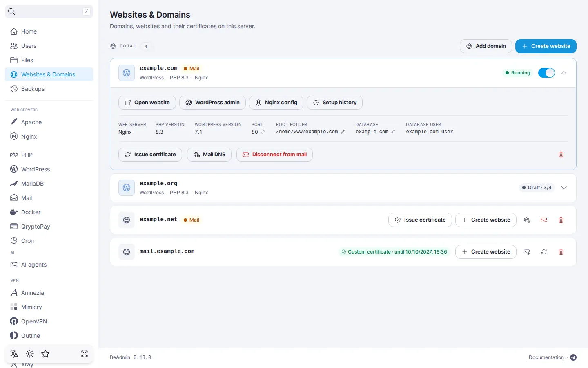Navigate to Backups in sidebar
This screenshot has height=368, width=588.
[49, 89]
